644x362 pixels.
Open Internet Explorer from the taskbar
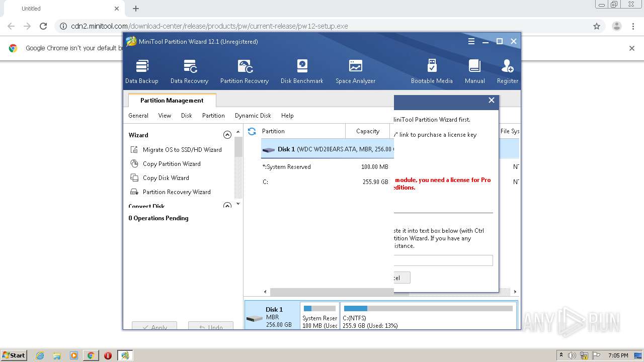(40, 355)
